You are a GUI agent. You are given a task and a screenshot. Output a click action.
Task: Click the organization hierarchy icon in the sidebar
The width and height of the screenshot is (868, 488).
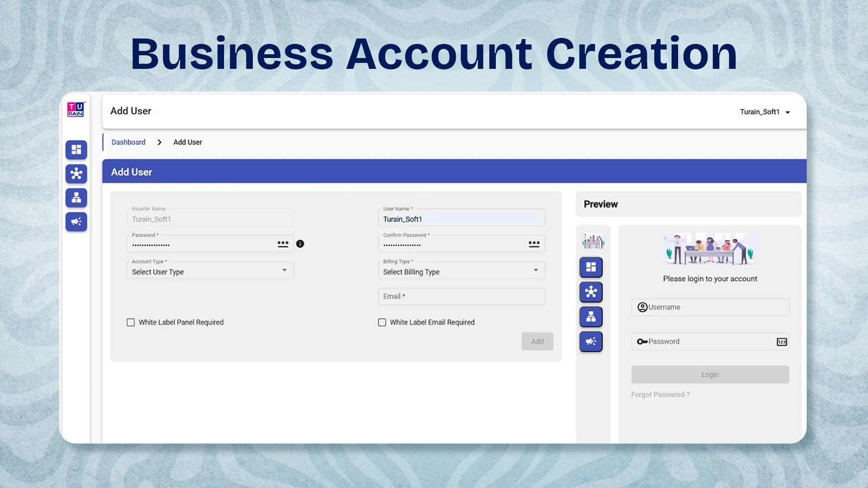click(76, 198)
